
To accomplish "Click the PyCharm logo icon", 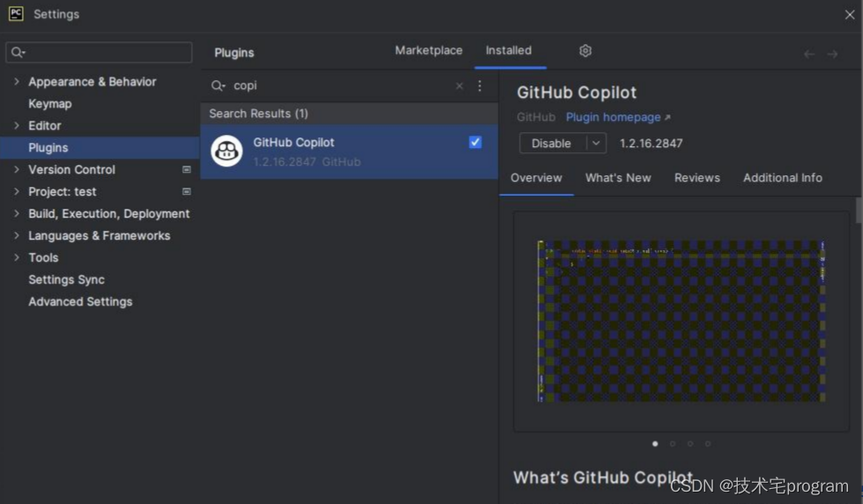I will point(16,14).
